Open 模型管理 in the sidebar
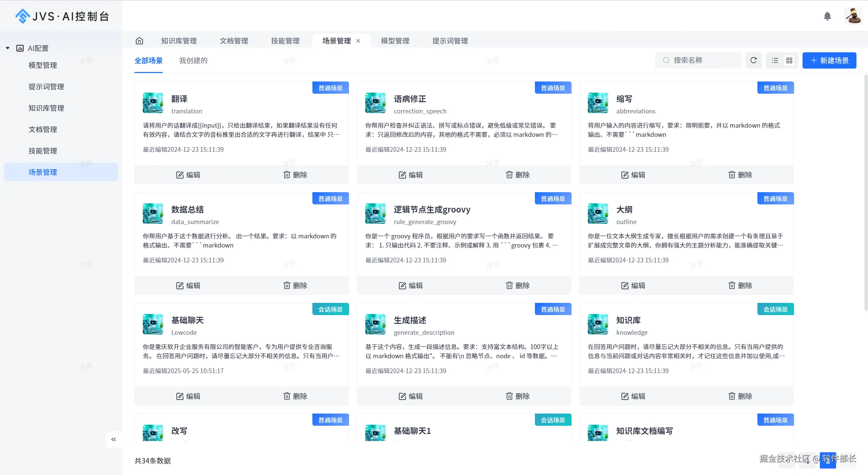 tap(43, 65)
